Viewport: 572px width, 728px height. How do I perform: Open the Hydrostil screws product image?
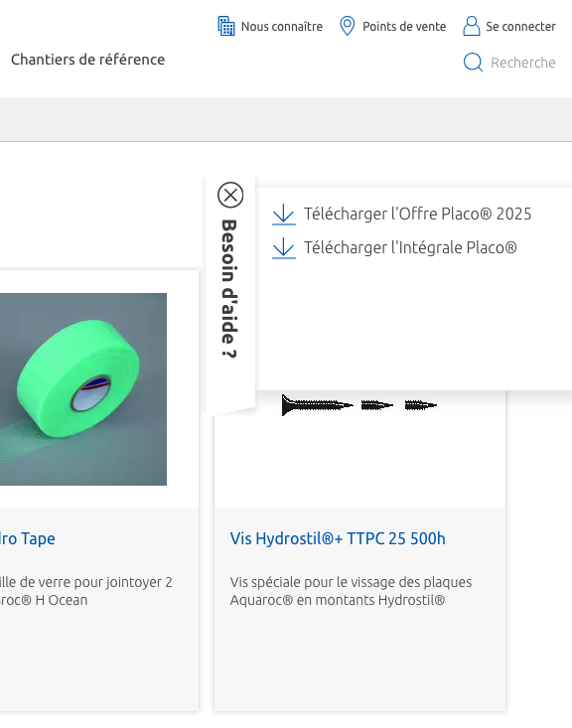pos(359,405)
